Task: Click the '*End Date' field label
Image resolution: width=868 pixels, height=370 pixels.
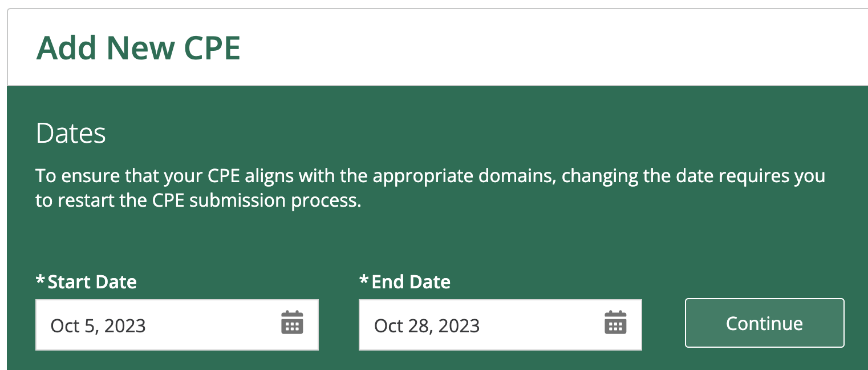Action: tap(405, 281)
